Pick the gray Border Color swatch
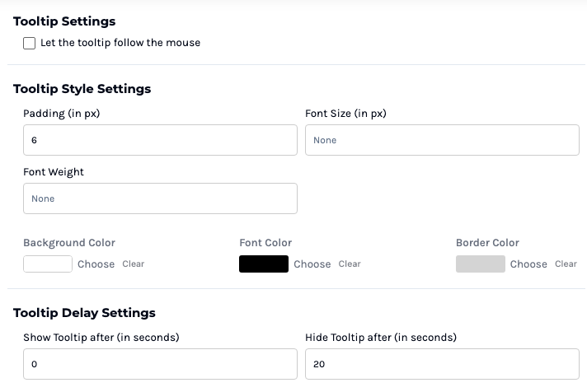The width and height of the screenshot is (587, 392). click(x=480, y=264)
